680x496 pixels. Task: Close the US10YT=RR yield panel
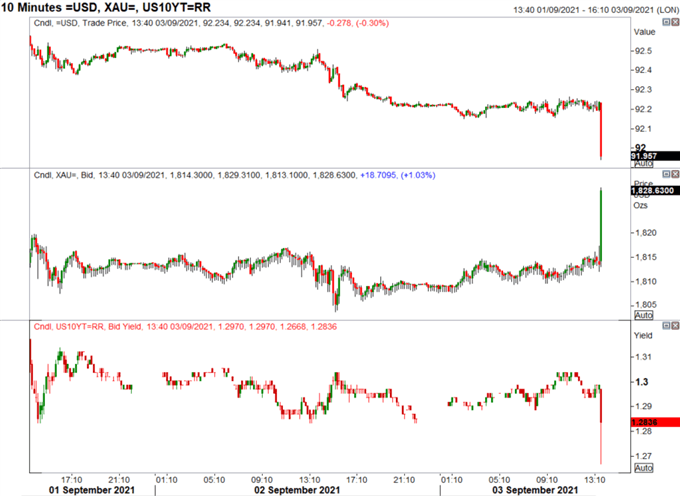coord(675,326)
